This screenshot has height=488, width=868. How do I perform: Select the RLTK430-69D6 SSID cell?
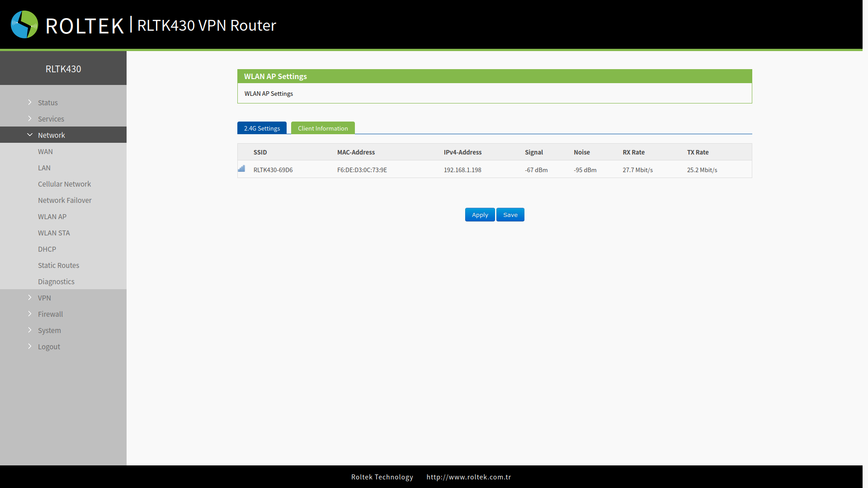273,170
